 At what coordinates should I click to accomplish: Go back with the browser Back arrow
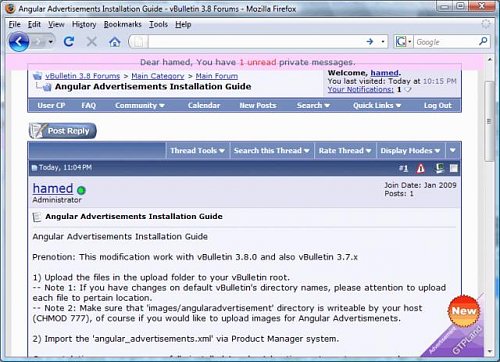pyautogui.click(x=19, y=42)
